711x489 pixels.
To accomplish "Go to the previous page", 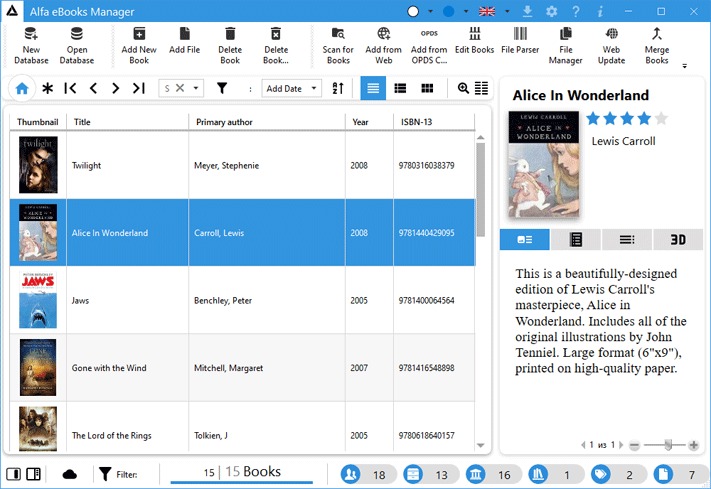I will click(93, 88).
